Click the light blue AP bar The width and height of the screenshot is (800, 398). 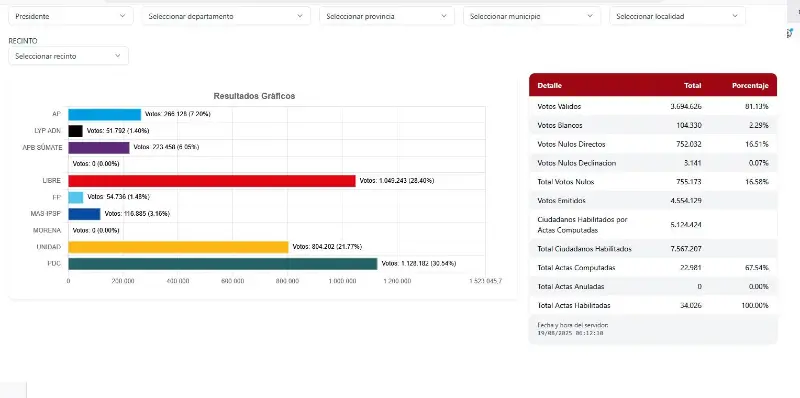point(105,114)
